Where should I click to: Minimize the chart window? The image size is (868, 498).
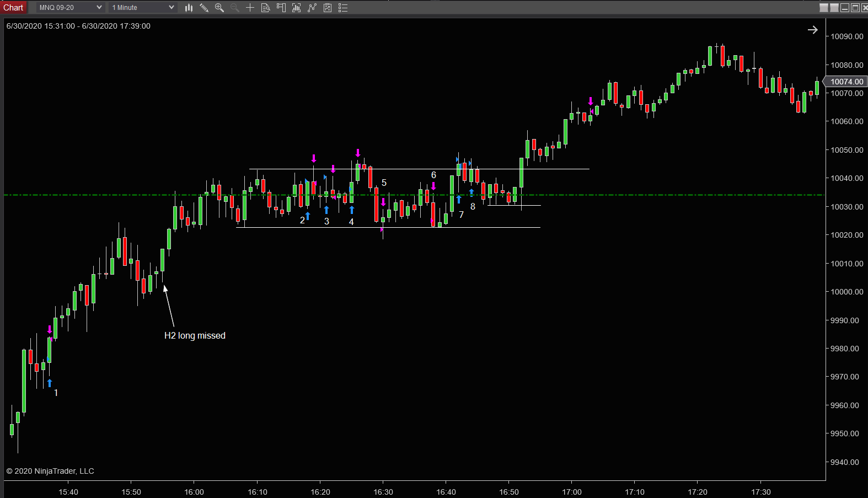[845, 7]
